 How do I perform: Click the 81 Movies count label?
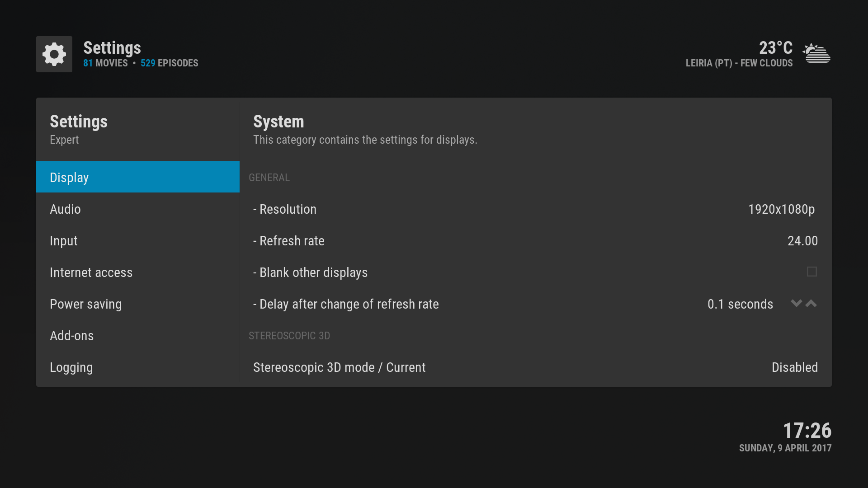105,63
